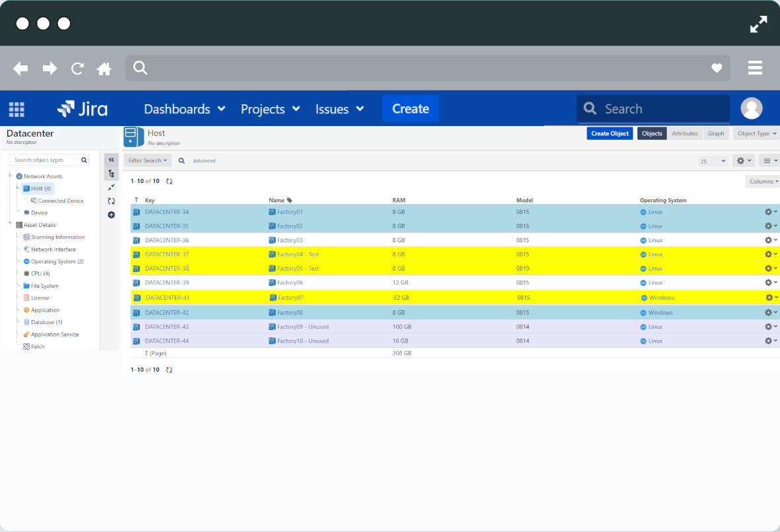Click the shrink arrows icon in sidebar
Image resolution: width=780 pixels, height=532 pixels.
tap(112, 187)
